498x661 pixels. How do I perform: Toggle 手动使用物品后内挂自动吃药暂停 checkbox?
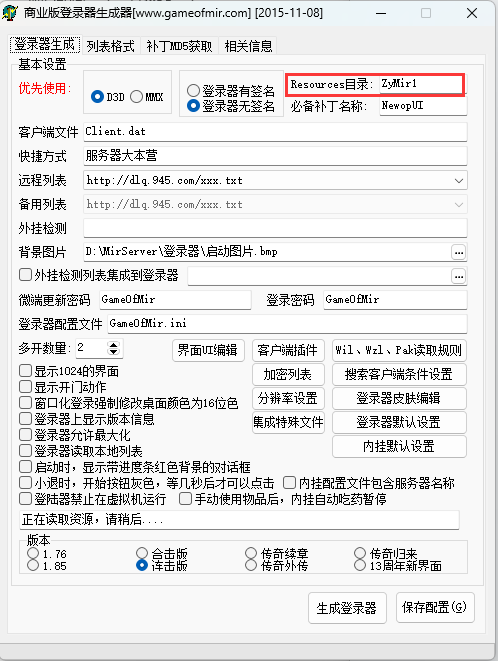point(185,499)
